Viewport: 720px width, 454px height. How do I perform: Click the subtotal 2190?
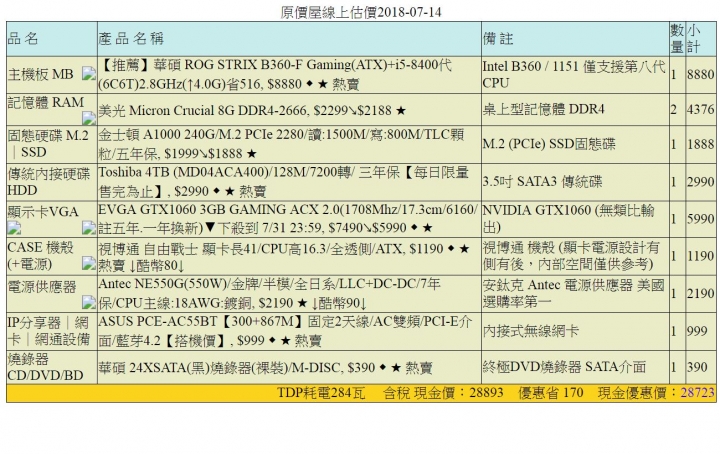click(701, 293)
